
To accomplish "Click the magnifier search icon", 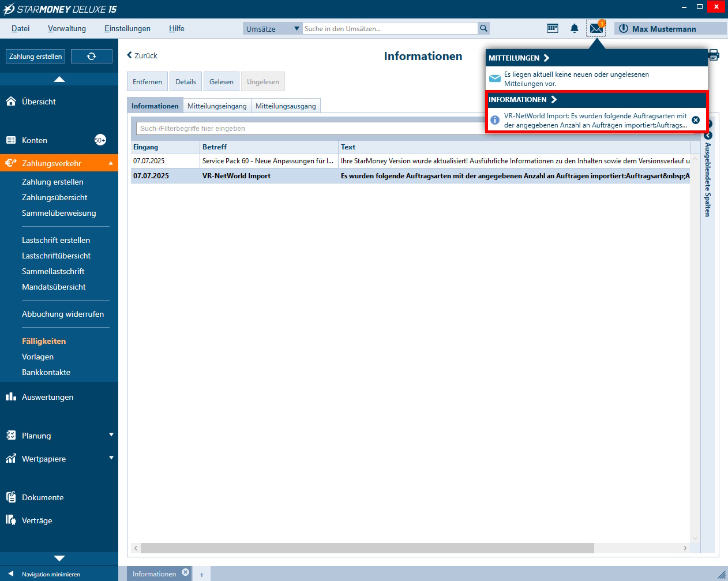I will (484, 28).
